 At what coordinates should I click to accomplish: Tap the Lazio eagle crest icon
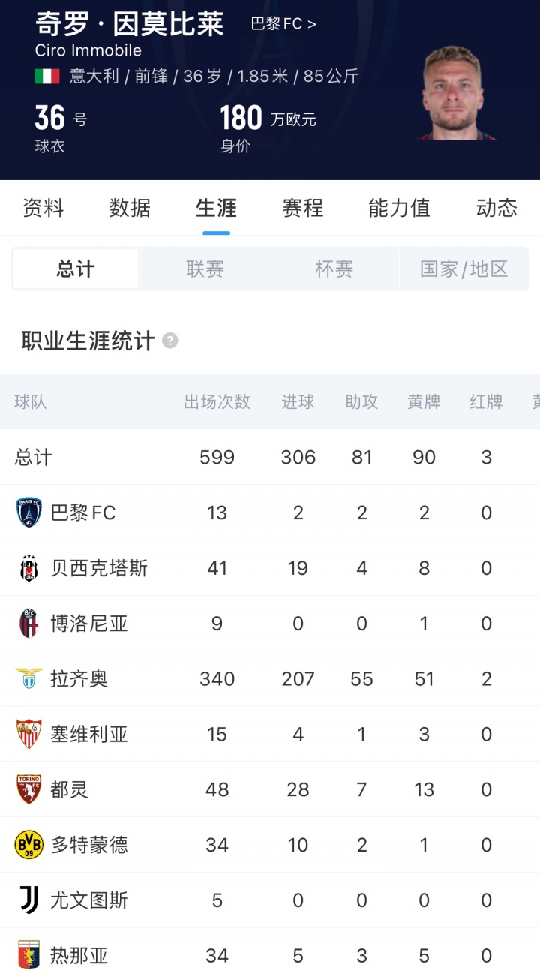29,678
